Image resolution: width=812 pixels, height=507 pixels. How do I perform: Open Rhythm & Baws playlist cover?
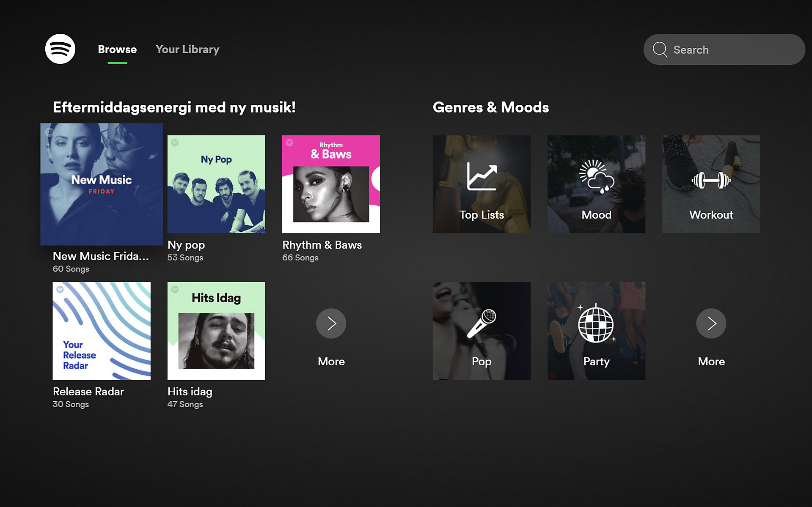coord(331,184)
